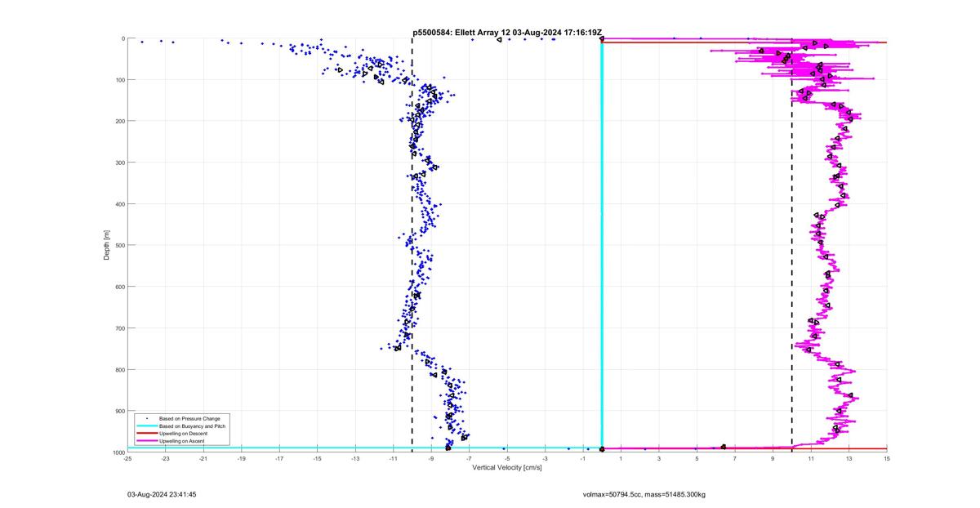Screen dimensions: 980x508
Task: Click legend entry "Based on Pressure Change"
Action: [x=189, y=419]
